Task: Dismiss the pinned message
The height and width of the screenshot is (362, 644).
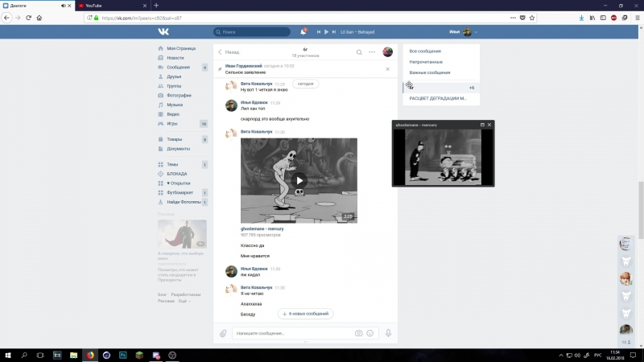Action: tap(388, 69)
